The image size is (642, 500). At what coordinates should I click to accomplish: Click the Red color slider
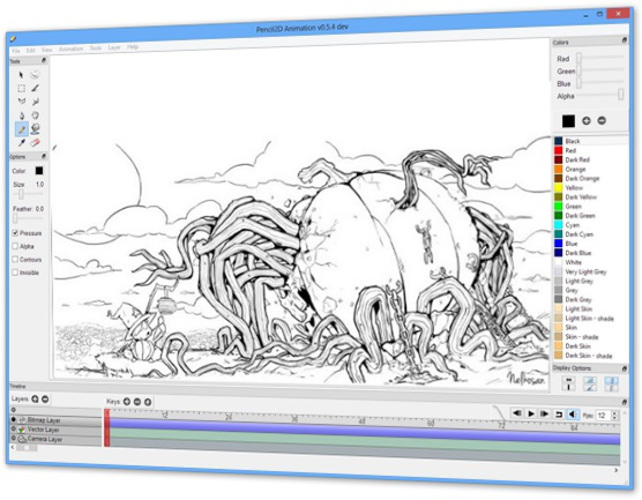pyautogui.click(x=601, y=58)
